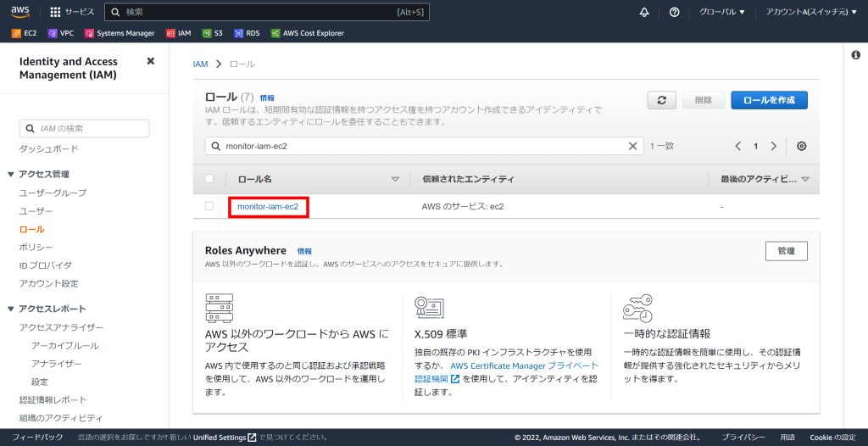Image resolution: width=868 pixels, height=446 pixels.
Task: Click the IAM breadcrumb link
Action: click(x=200, y=64)
